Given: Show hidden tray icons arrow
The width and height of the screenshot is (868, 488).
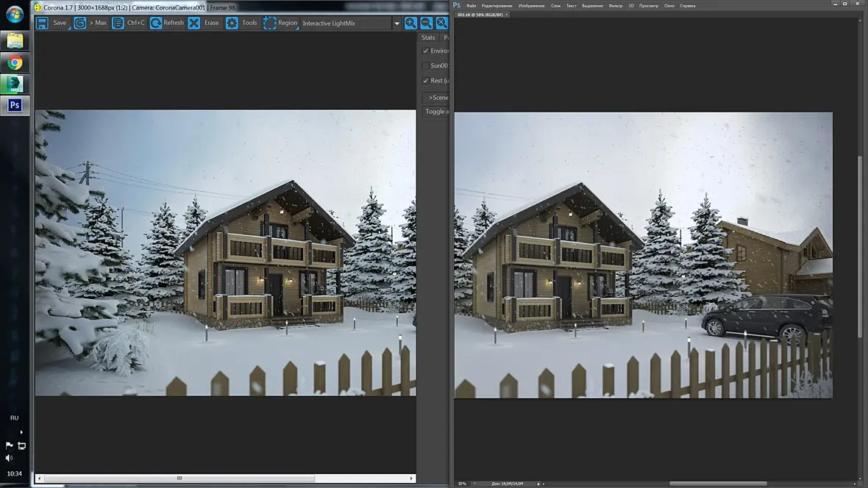Looking at the screenshot, I should [x=21, y=432].
